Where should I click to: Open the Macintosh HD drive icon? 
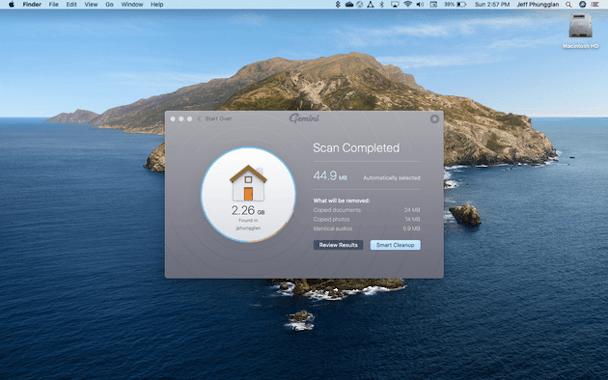coord(580,26)
